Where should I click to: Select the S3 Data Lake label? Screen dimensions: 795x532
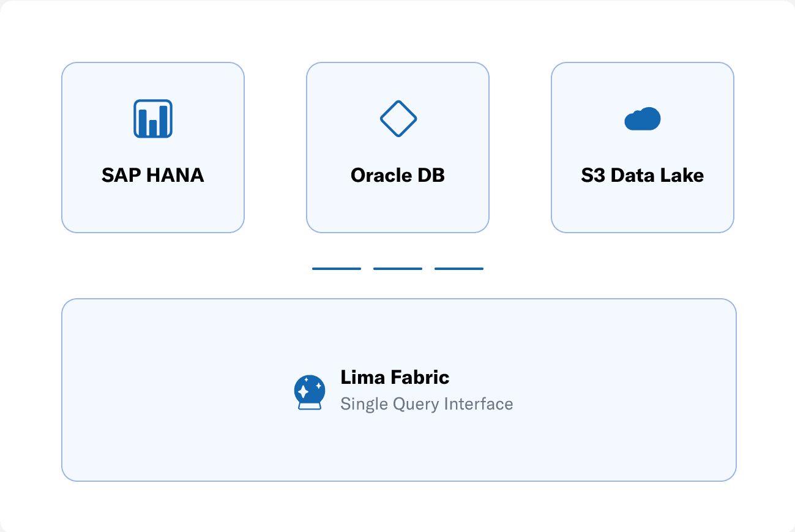(643, 176)
